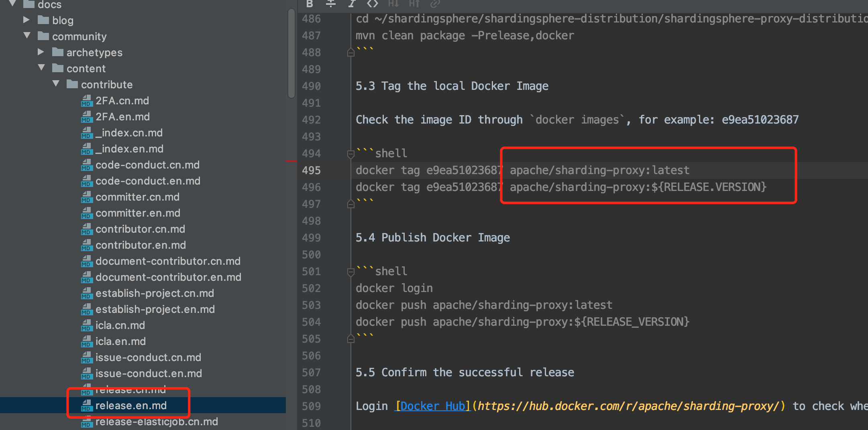Select establish-project.en.md in the tree

click(x=155, y=309)
